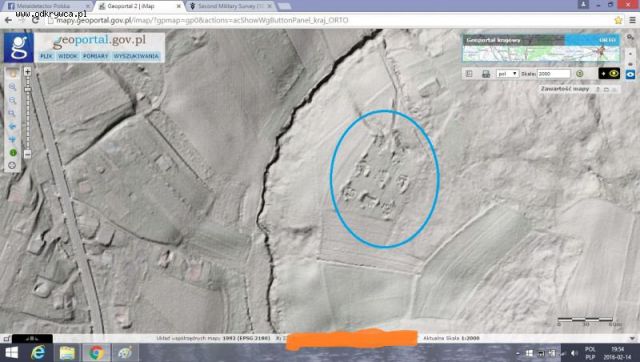Viewport: 640px width, 362px height.
Task: Select the magnifier zoom-out tool
Action: coord(12,100)
